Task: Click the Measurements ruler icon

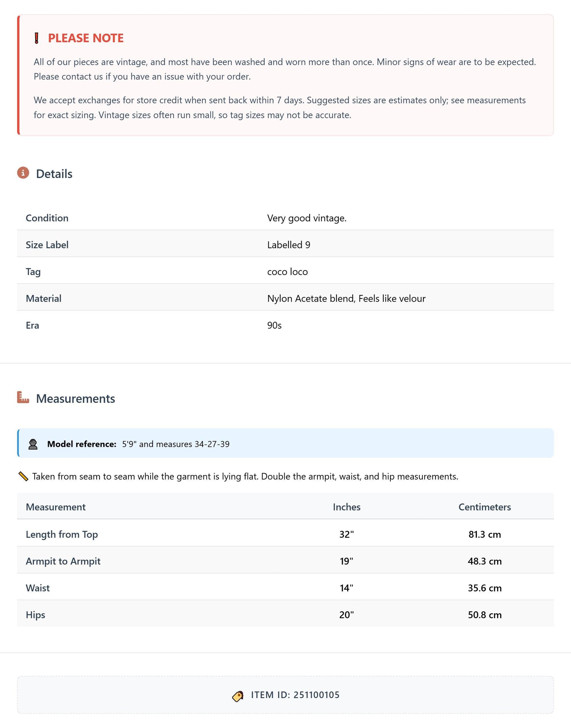Action: tap(23, 397)
